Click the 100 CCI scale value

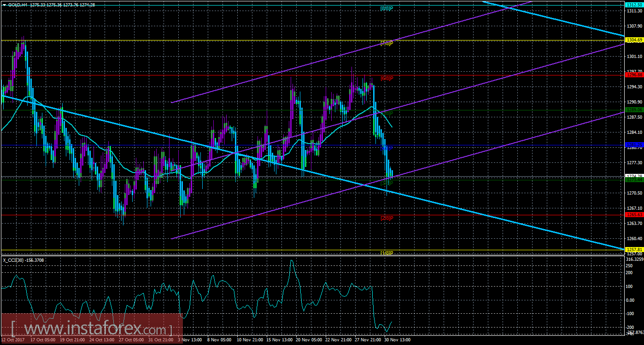point(629,286)
